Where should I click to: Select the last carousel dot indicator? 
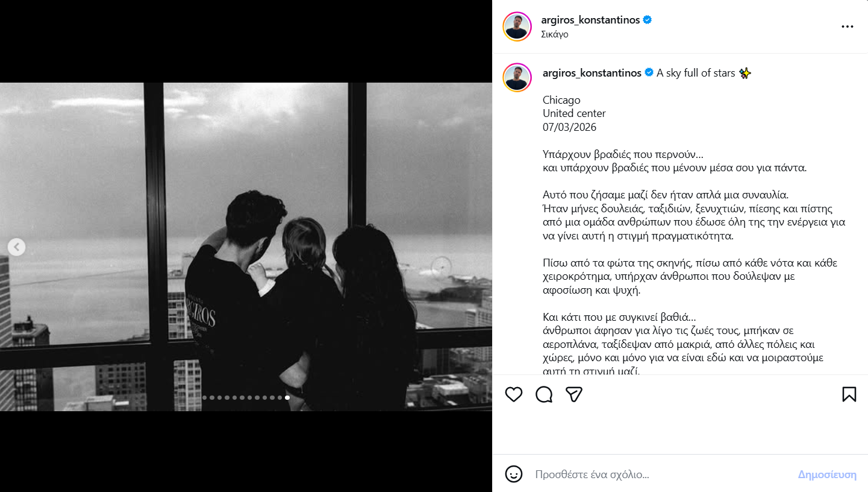pyautogui.click(x=287, y=397)
